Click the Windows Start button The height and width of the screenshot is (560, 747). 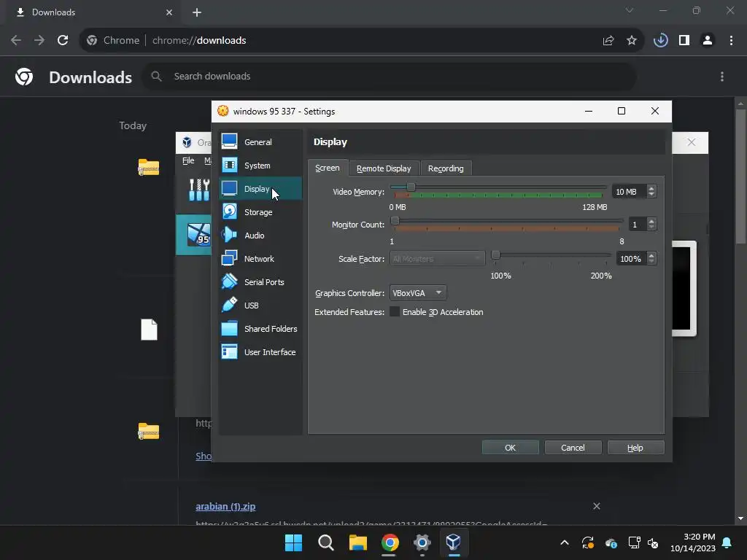pyautogui.click(x=293, y=542)
